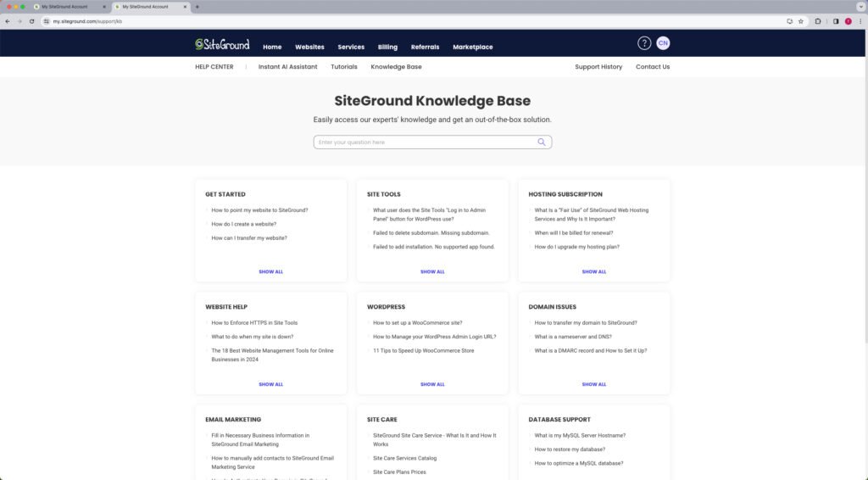
Task: Open 'How do I upgrade my hosting plan?'
Action: click(x=576, y=247)
